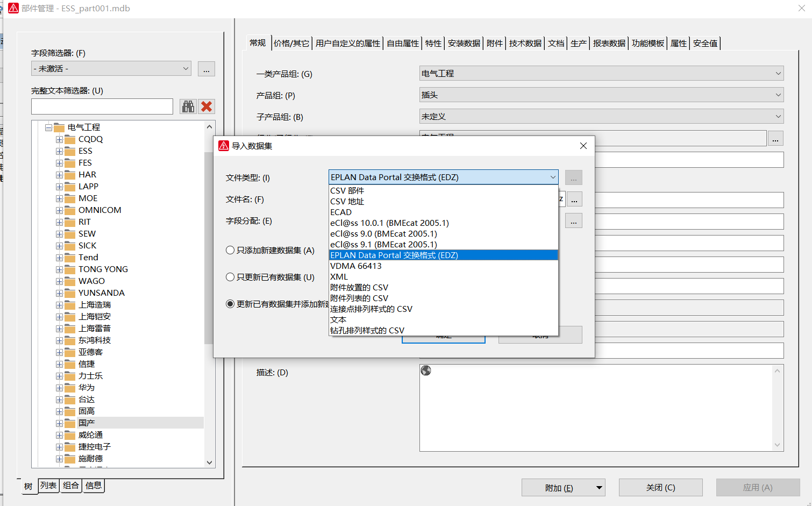This screenshot has height=506, width=812.
Task: Click ellipsis button next to field assignment
Action: tap(574, 221)
